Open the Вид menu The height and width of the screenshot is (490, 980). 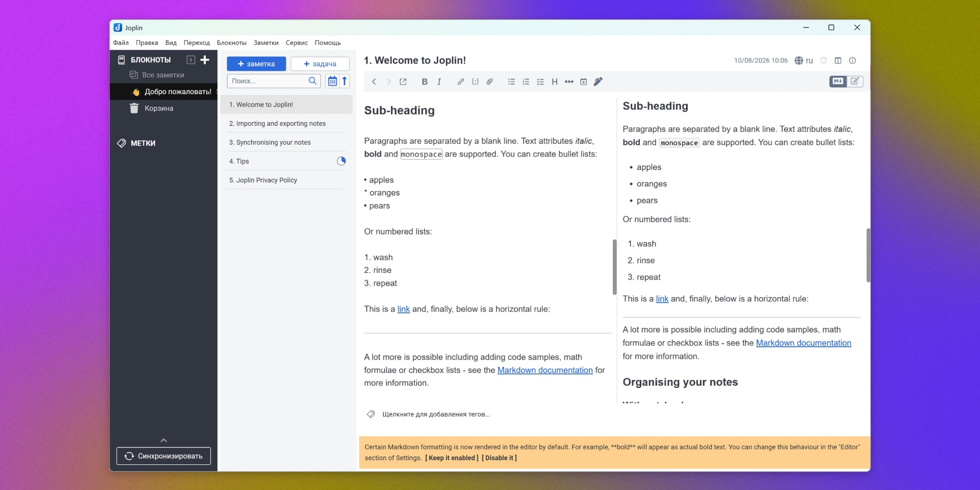click(x=171, y=42)
